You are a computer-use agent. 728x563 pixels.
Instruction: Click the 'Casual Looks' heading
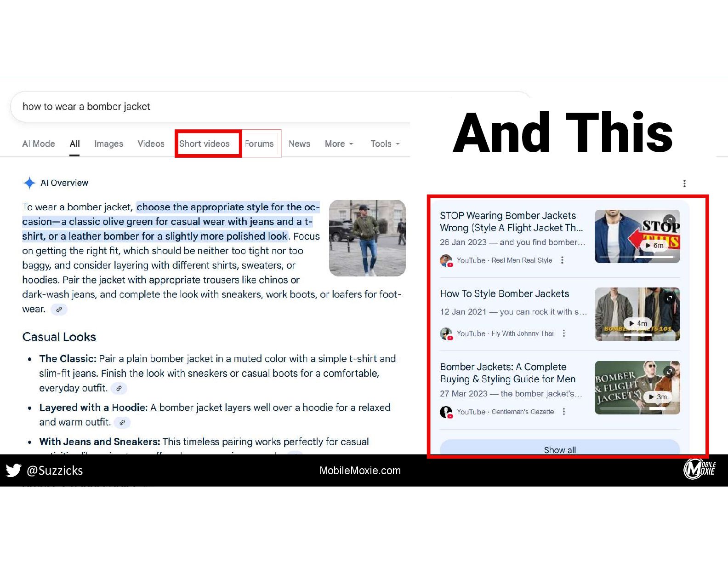point(59,337)
